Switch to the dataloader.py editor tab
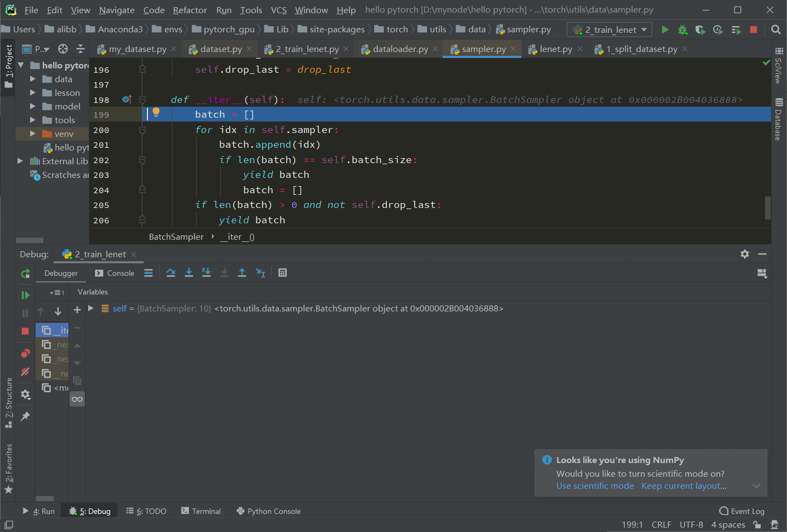Screen dimensions: 787x532 pyautogui.click(x=401, y=49)
